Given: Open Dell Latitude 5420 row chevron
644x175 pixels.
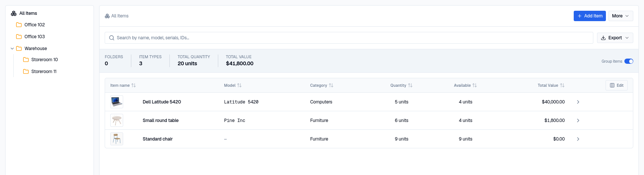Looking at the screenshot, I should pyautogui.click(x=578, y=102).
